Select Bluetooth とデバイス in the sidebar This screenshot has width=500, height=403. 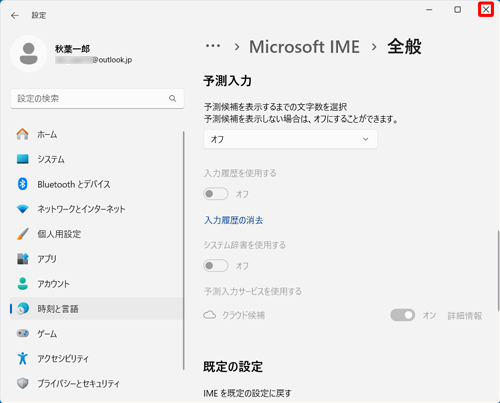tap(97, 184)
